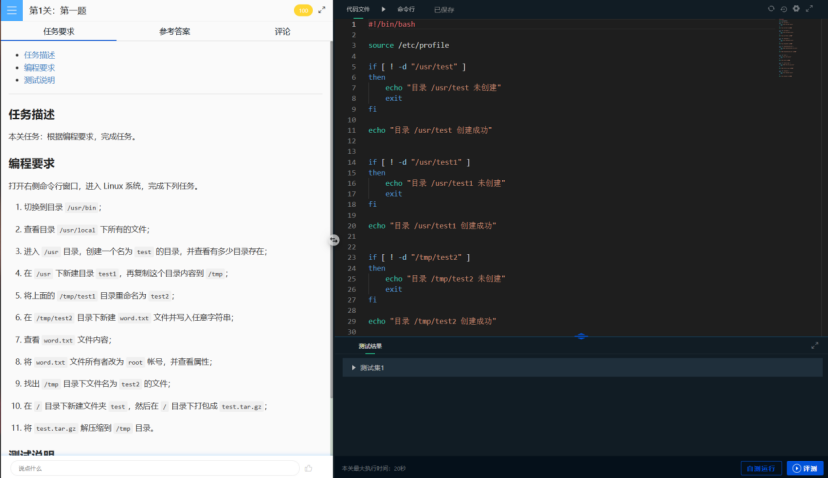
Task: Open the code history clock icon
Action: click(784, 9)
